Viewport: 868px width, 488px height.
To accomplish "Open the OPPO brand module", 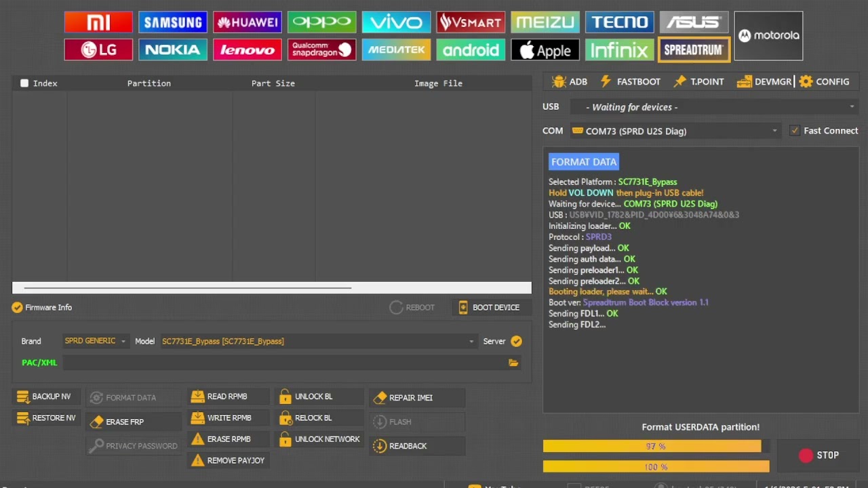I will tap(322, 22).
